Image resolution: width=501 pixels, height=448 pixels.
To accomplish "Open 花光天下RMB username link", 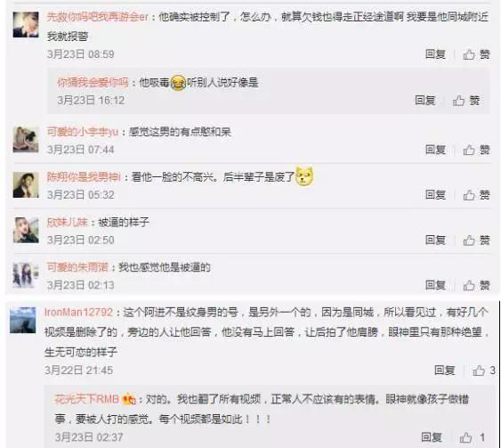I will tap(87, 399).
